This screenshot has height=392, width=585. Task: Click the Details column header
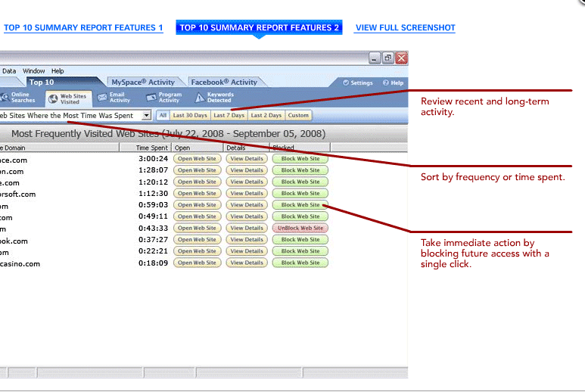click(247, 148)
